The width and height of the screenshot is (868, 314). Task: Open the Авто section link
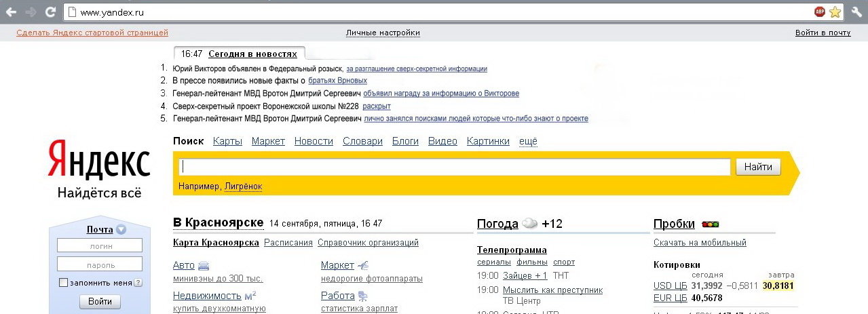(x=184, y=265)
